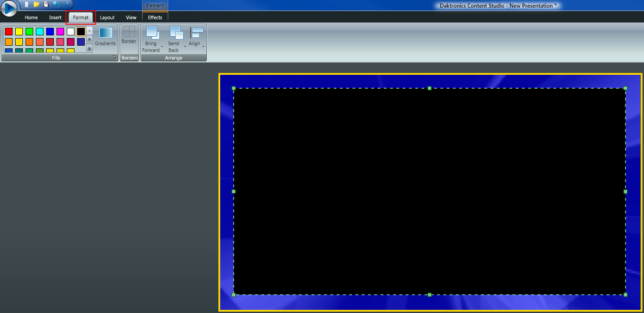Select the black rectangle element on canvas
Screen dimensions: 644x313
[x=429, y=191]
